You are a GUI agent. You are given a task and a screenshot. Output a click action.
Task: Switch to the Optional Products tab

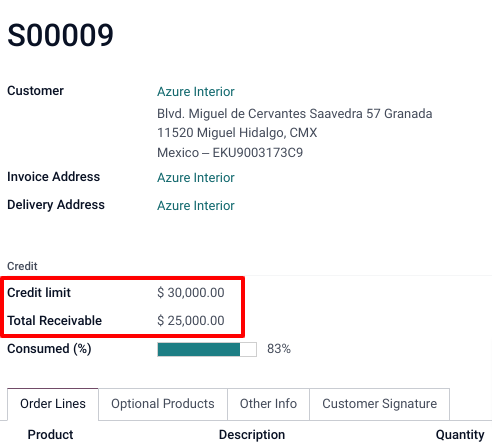point(163,404)
